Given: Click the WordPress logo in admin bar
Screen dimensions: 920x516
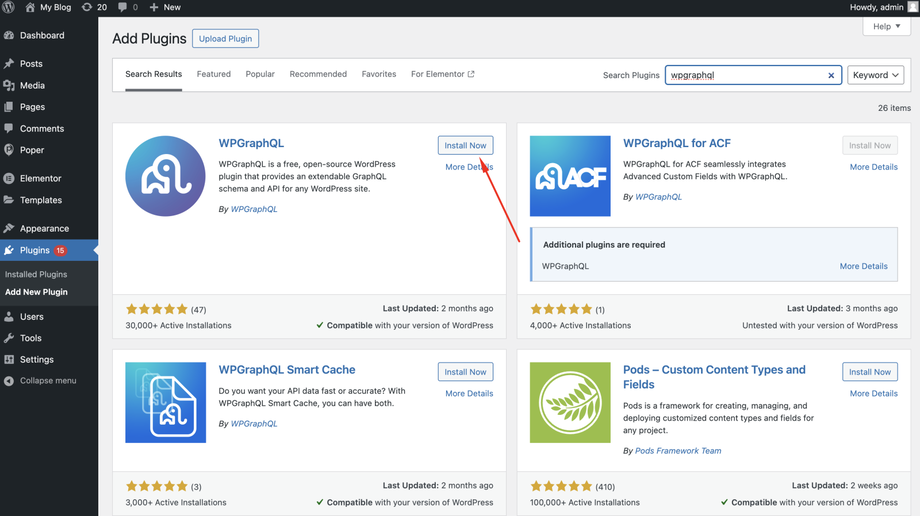Looking at the screenshot, I should click(x=9, y=7).
